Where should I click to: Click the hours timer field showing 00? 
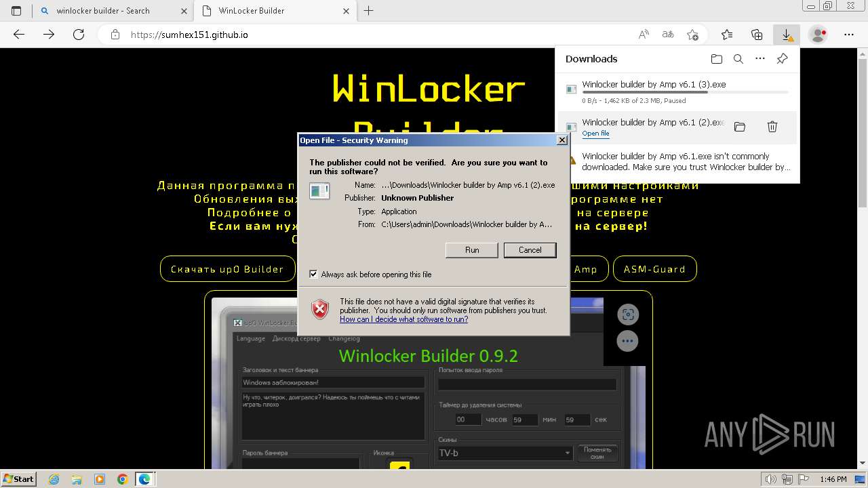click(x=468, y=420)
